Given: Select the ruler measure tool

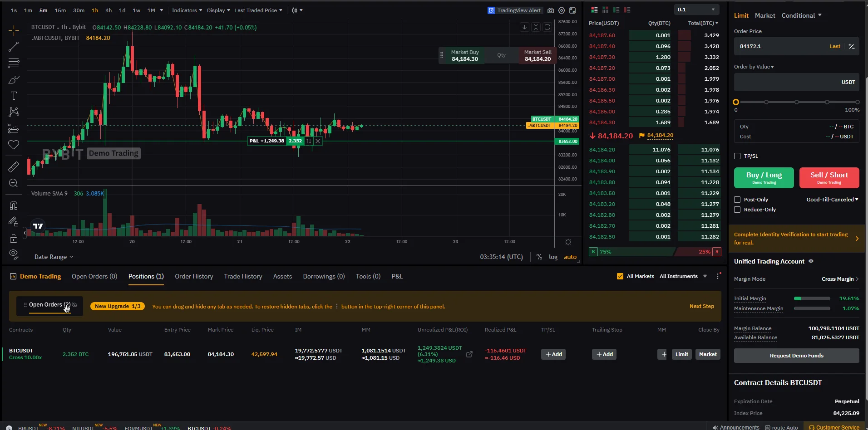Looking at the screenshot, I should (14, 167).
